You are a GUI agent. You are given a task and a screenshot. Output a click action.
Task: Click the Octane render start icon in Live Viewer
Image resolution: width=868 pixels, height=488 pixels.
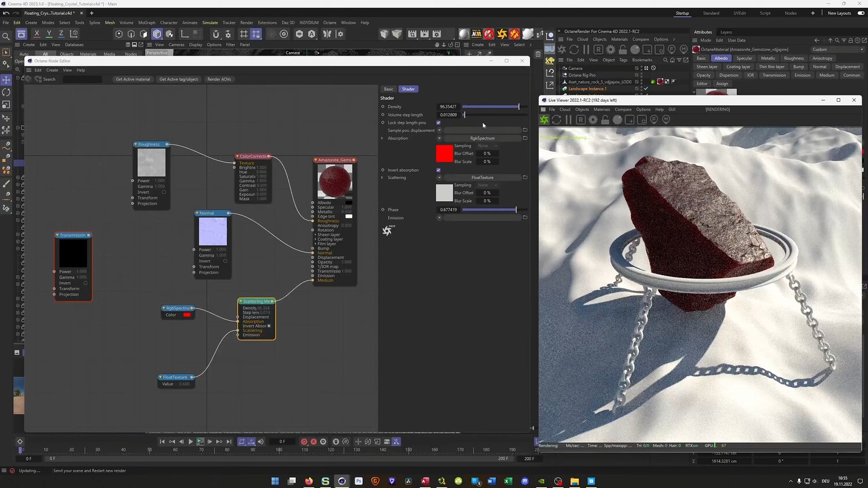click(x=545, y=120)
